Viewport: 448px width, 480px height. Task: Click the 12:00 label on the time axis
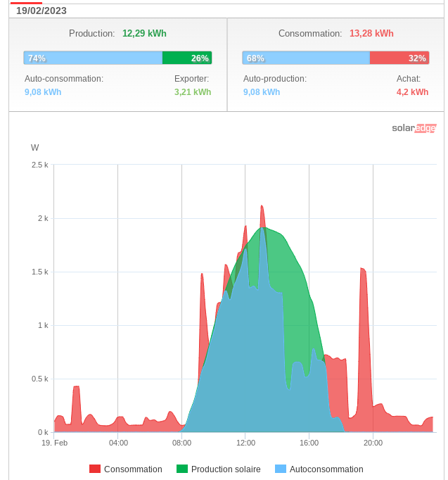click(245, 443)
